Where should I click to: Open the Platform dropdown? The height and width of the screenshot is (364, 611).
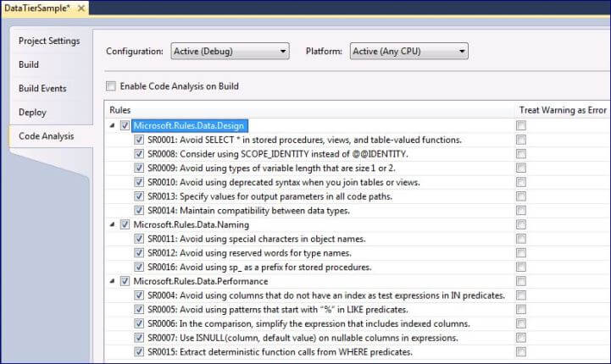point(408,52)
